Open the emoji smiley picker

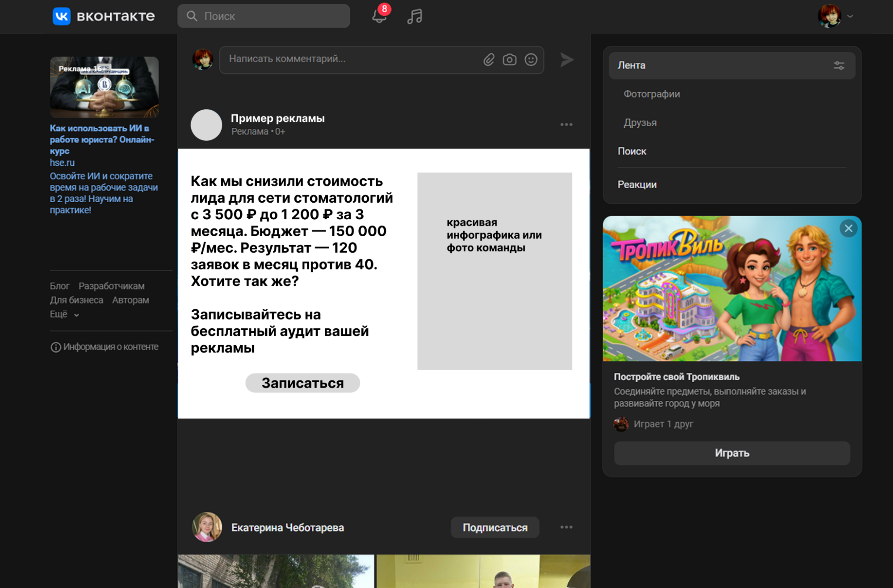pyautogui.click(x=531, y=59)
